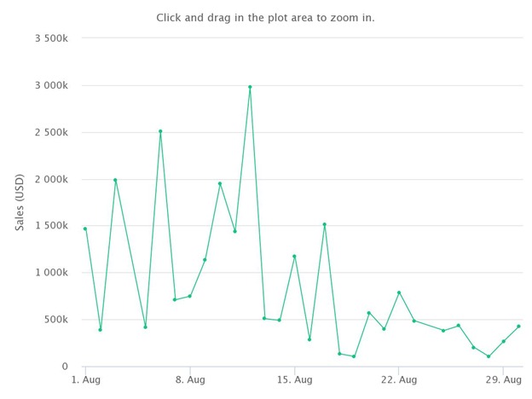Viewport: 532px width, 399px height.
Task: Click the data point above the 22. Aug tick
Action: (x=399, y=292)
